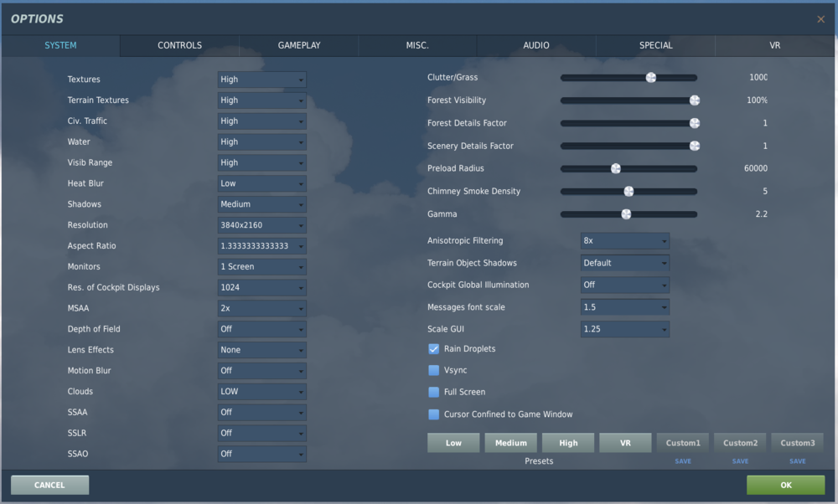The height and width of the screenshot is (504, 838).
Task: Click the CANCEL button
Action: click(x=49, y=486)
